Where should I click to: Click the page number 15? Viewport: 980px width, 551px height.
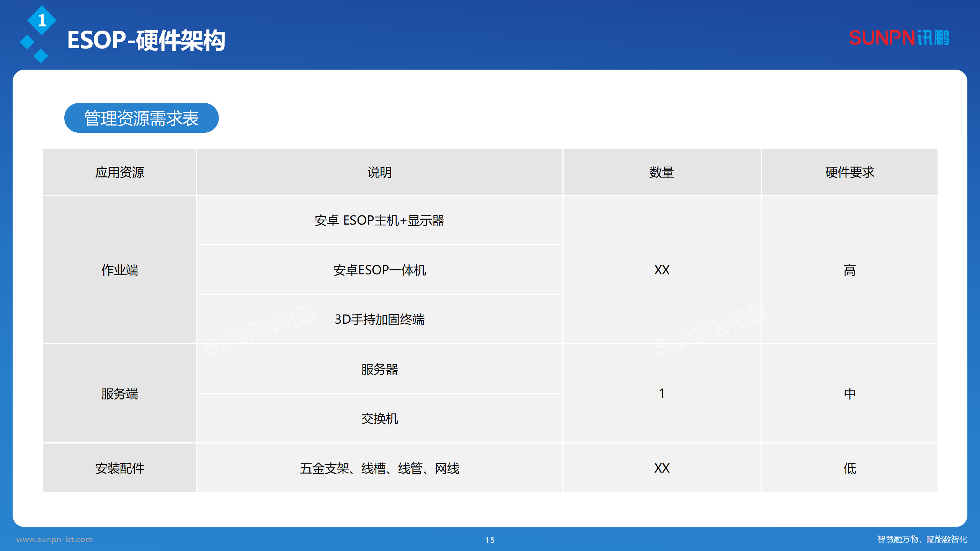(x=490, y=541)
